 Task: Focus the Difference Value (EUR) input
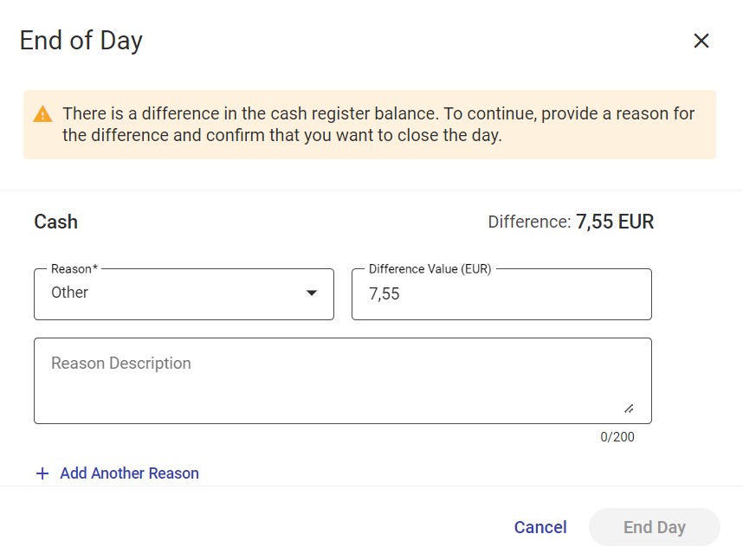coord(501,294)
